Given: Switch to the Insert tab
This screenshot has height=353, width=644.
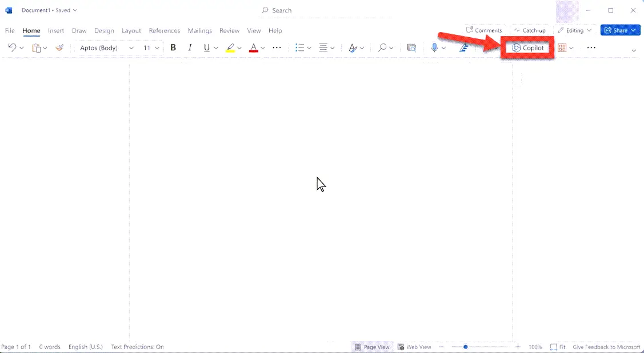Looking at the screenshot, I should click(x=56, y=30).
